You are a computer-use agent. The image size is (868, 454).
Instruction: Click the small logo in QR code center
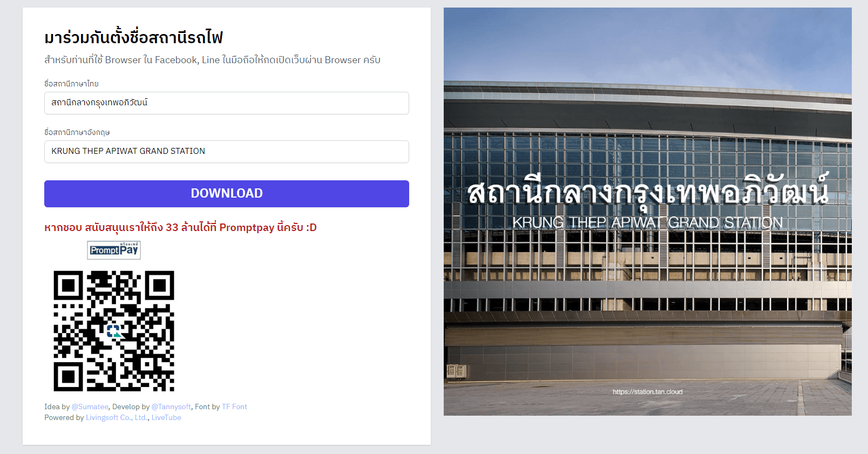(x=114, y=331)
